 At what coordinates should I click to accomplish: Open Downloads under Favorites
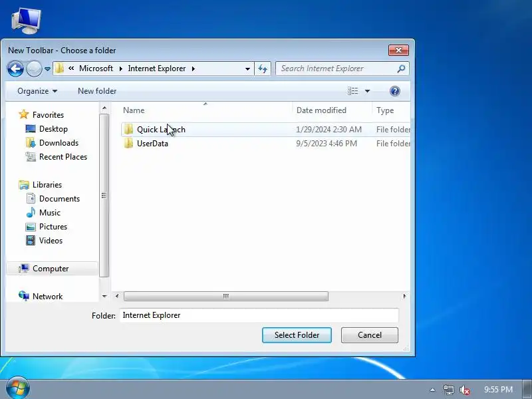coord(59,143)
